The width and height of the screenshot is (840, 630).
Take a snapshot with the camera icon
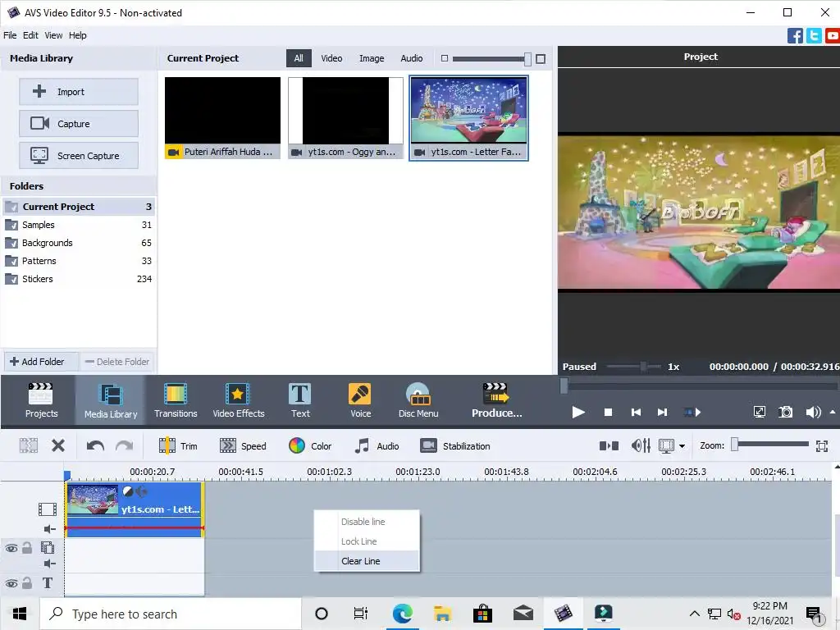[785, 412]
